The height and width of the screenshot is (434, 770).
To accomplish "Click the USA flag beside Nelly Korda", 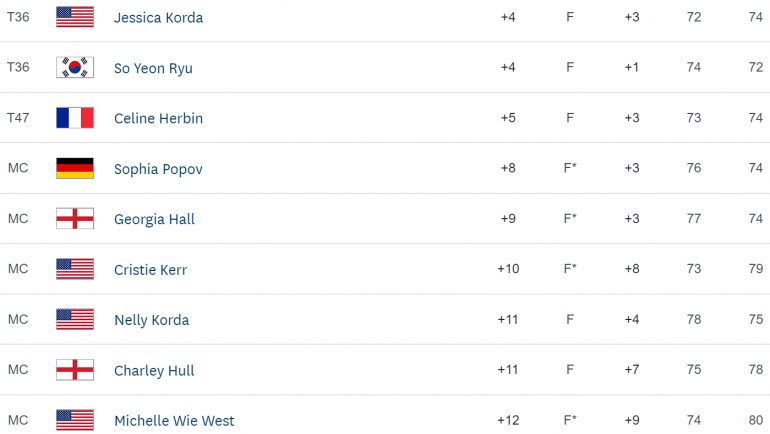I will coord(75,319).
